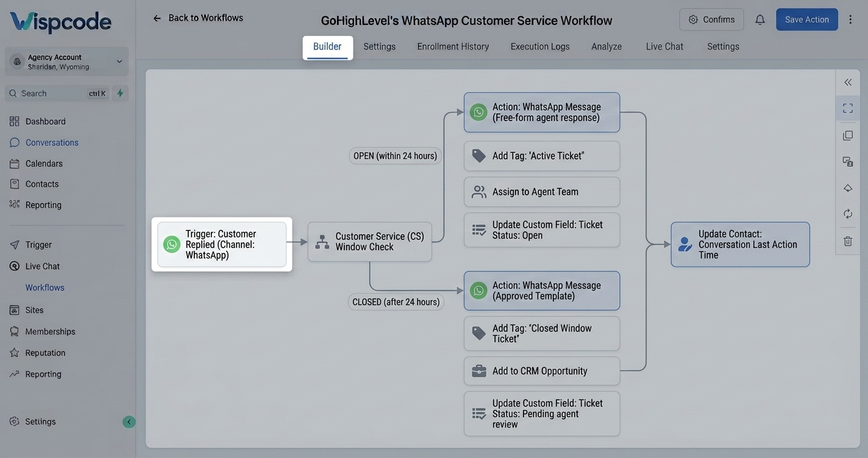
Task: Open the Settings tab right of Live Chat
Action: pyautogui.click(x=723, y=46)
